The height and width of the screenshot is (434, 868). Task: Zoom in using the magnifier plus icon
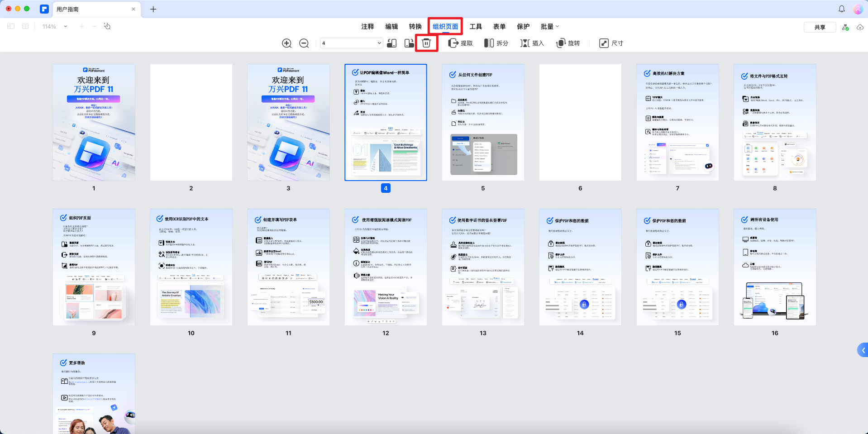286,43
